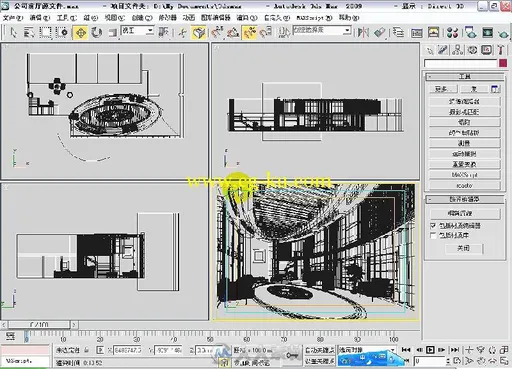Pick the Select Object arrow tool
This screenshot has height=369, width=512.
point(13,32)
